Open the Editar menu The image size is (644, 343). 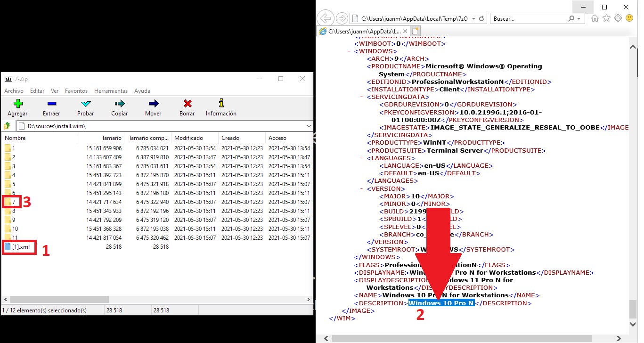pos(37,91)
